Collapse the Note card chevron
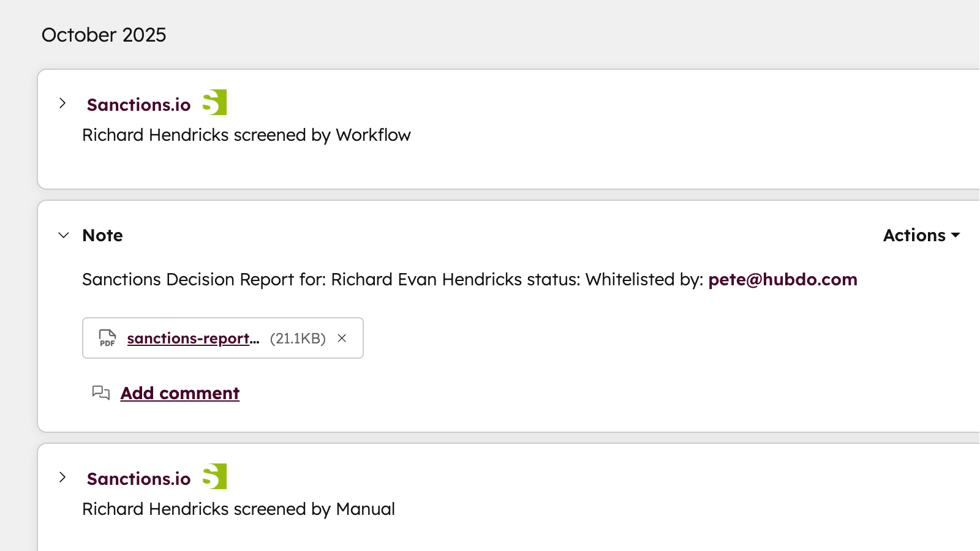 tap(64, 235)
